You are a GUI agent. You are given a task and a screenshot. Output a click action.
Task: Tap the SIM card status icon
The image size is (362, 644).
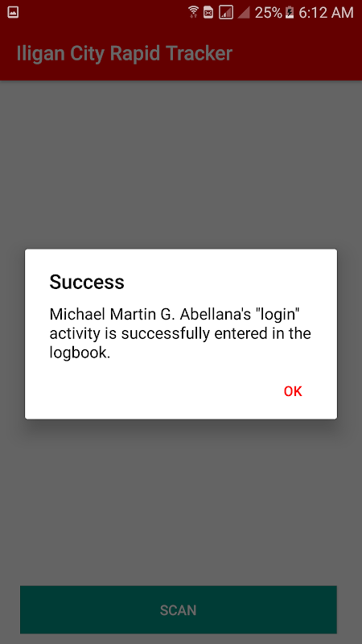click(x=208, y=13)
